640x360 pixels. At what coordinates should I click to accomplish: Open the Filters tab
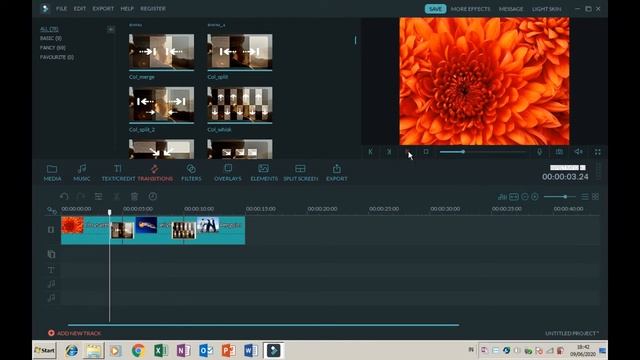click(191, 173)
